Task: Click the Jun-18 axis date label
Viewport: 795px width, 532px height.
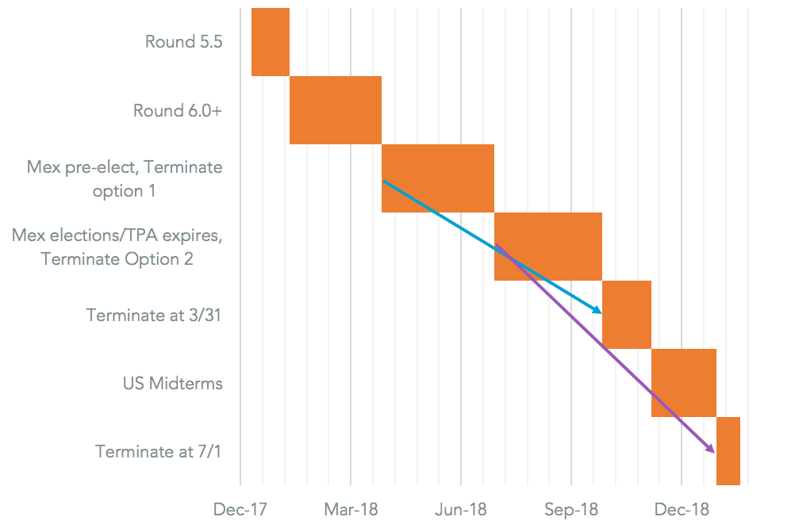Action: tap(460, 509)
